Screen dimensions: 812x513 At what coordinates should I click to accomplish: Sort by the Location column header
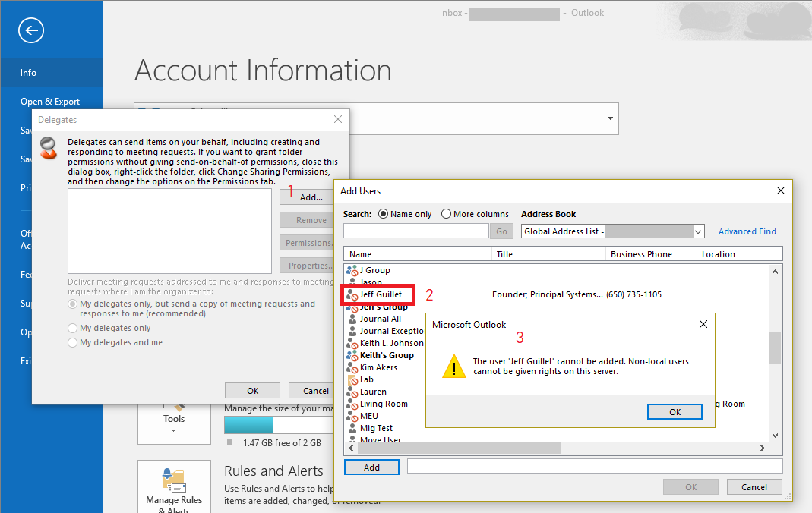[740, 254]
